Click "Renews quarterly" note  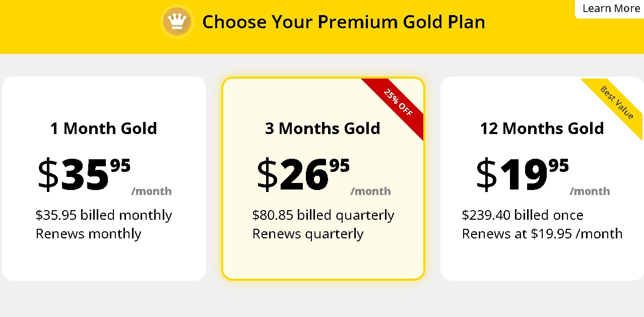tap(307, 234)
